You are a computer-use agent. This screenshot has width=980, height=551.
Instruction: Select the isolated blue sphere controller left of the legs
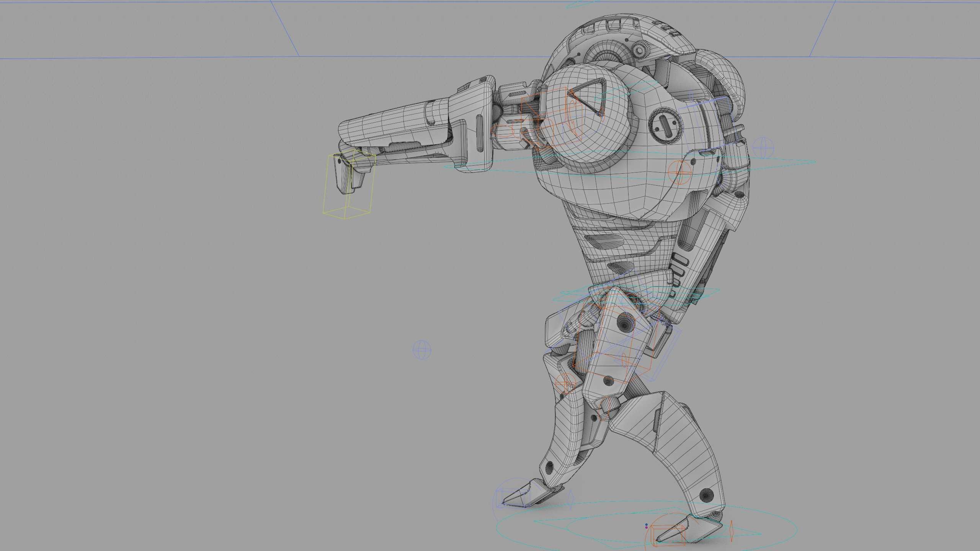tap(422, 350)
